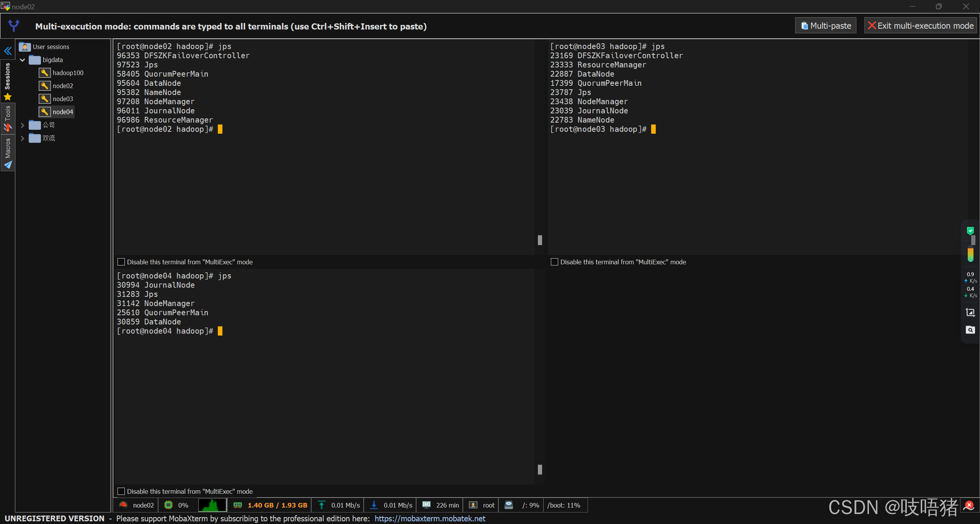This screenshot has height=524, width=980.
Task: Click the CPU usage graph in status bar
Action: 212,505
